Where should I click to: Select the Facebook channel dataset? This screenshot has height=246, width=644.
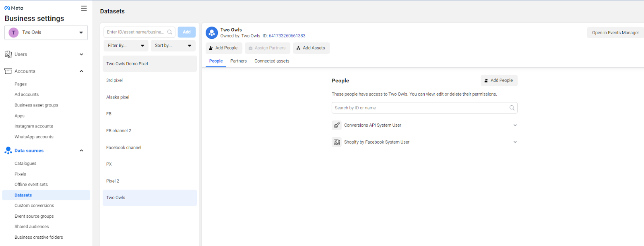pyautogui.click(x=150, y=148)
